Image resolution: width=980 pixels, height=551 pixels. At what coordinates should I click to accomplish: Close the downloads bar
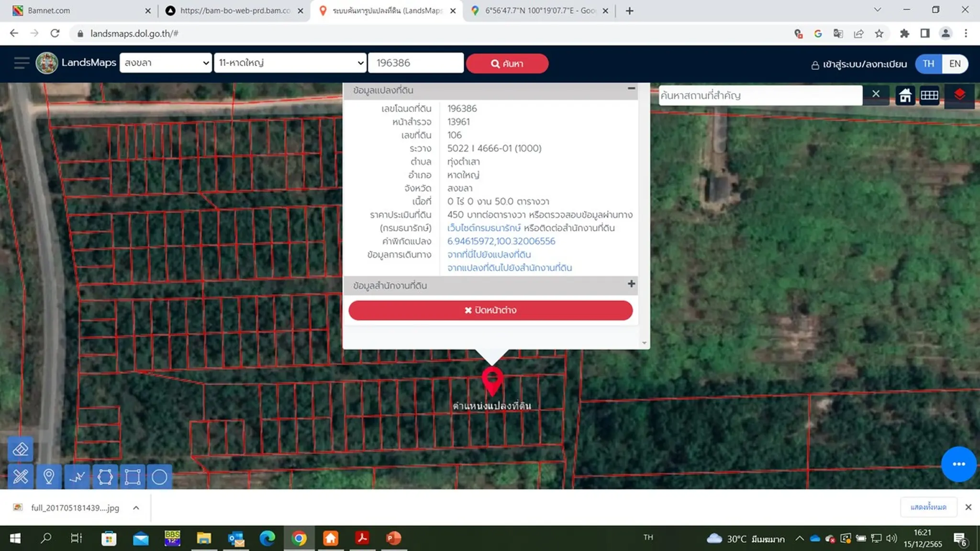pos(968,507)
